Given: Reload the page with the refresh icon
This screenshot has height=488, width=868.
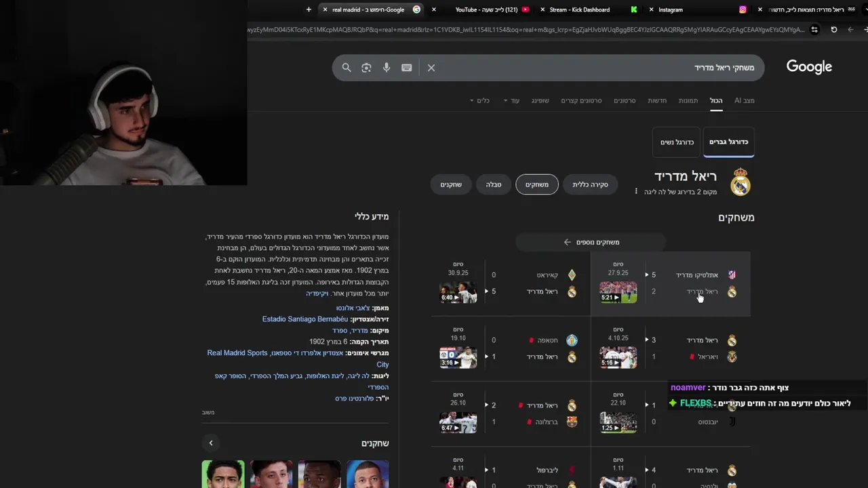Looking at the screenshot, I should [834, 30].
